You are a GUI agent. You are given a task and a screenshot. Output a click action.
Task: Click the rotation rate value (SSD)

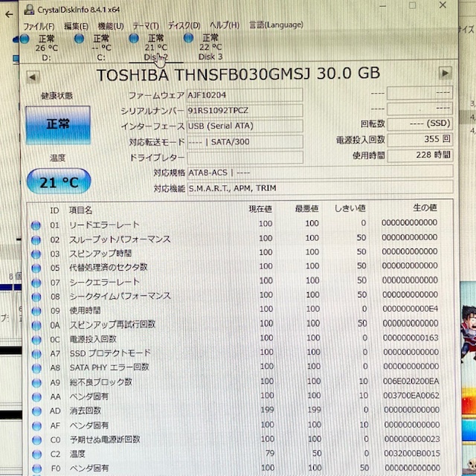pos(419,123)
